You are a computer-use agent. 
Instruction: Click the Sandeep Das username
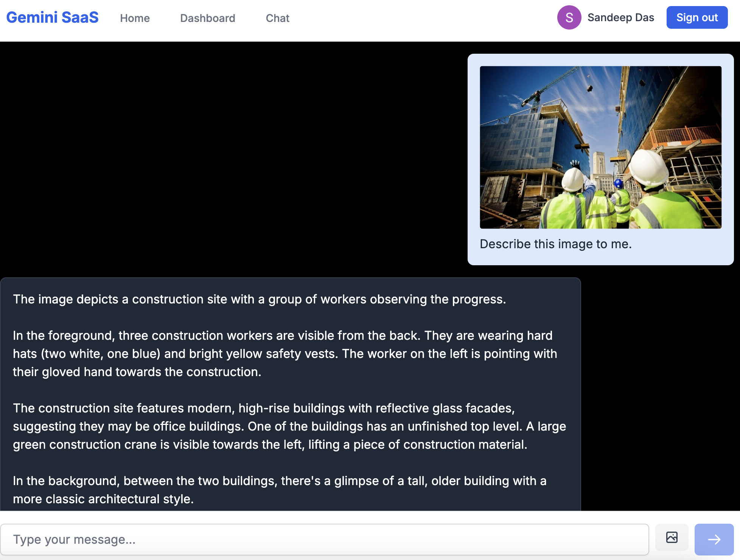pos(620,17)
